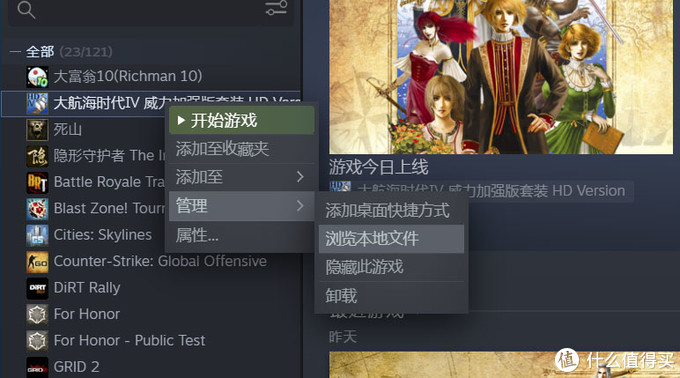This screenshot has height=378, width=680.
Task: Choose 开始游戏 in the context menu
Action: click(242, 121)
